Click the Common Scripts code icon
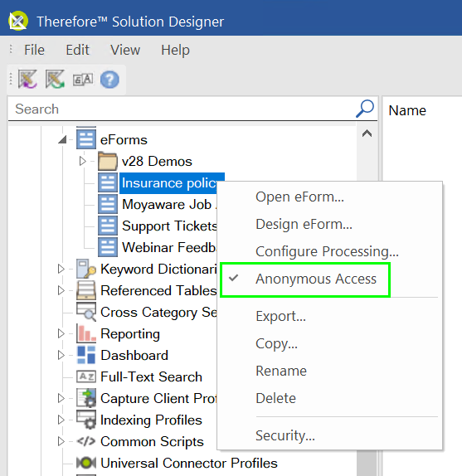Viewport: 462px width, 476px height. (x=86, y=441)
